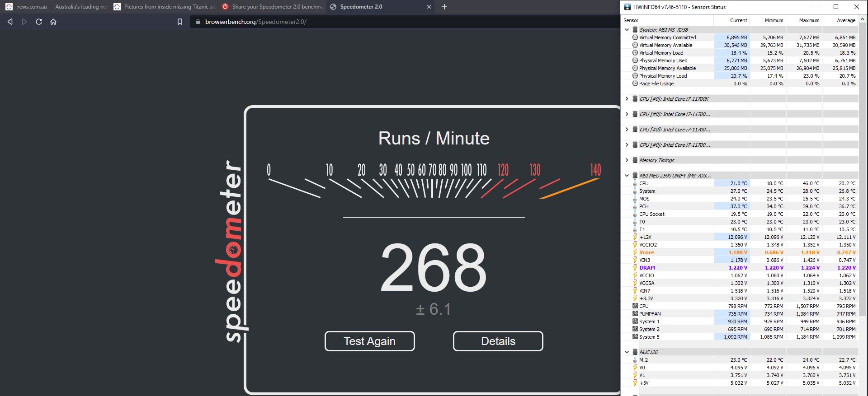Select the System 2 fan row
This screenshot has height=396, width=868.
[740, 329]
